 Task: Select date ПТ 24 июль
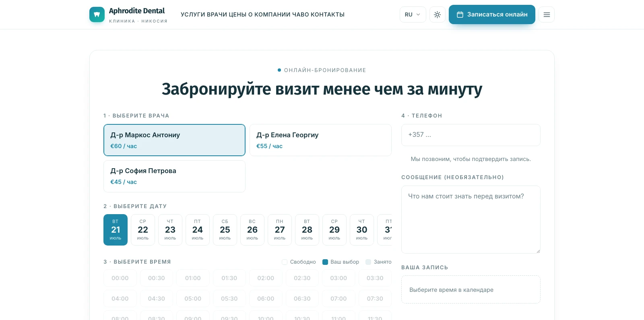[x=198, y=230]
